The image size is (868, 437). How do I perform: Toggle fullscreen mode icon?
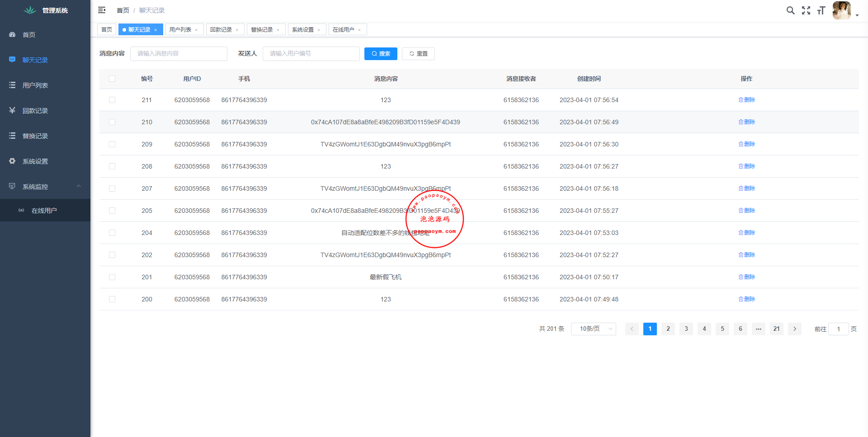(806, 10)
